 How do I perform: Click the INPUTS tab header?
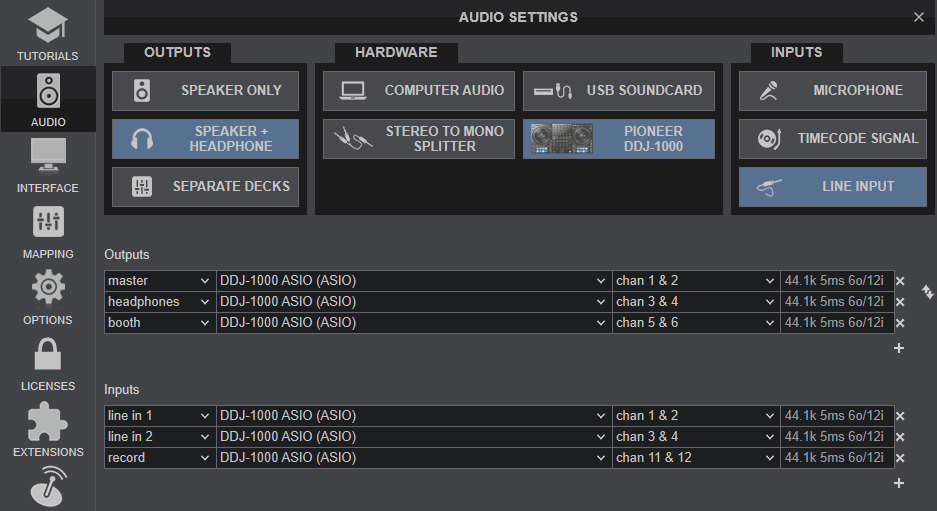797,53
